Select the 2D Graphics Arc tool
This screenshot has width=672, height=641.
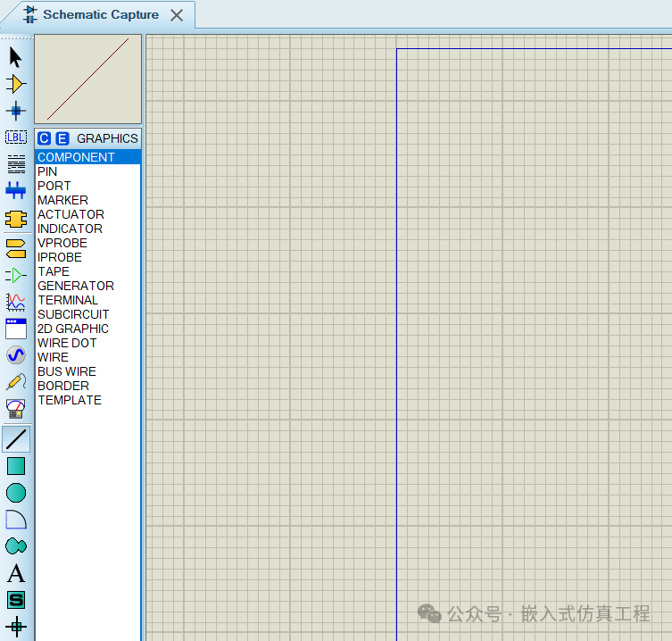pos(16,520)
